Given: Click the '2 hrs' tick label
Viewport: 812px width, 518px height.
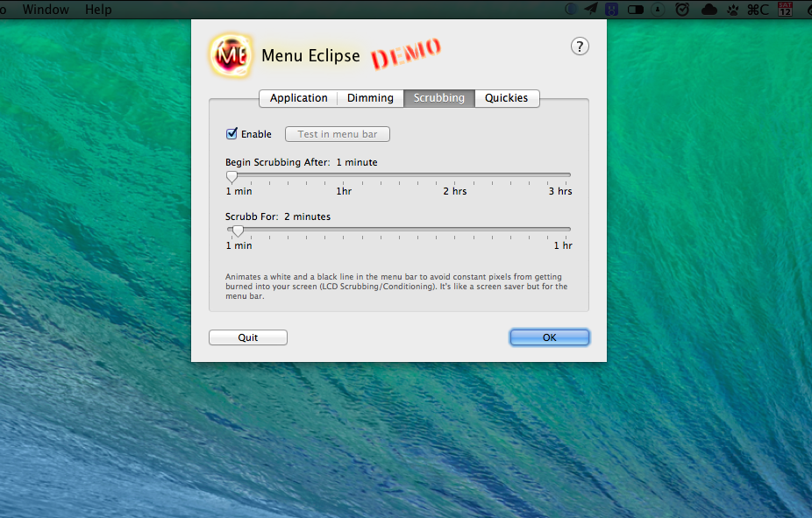Looking at the screenshot, I should [x=455, y=191].
